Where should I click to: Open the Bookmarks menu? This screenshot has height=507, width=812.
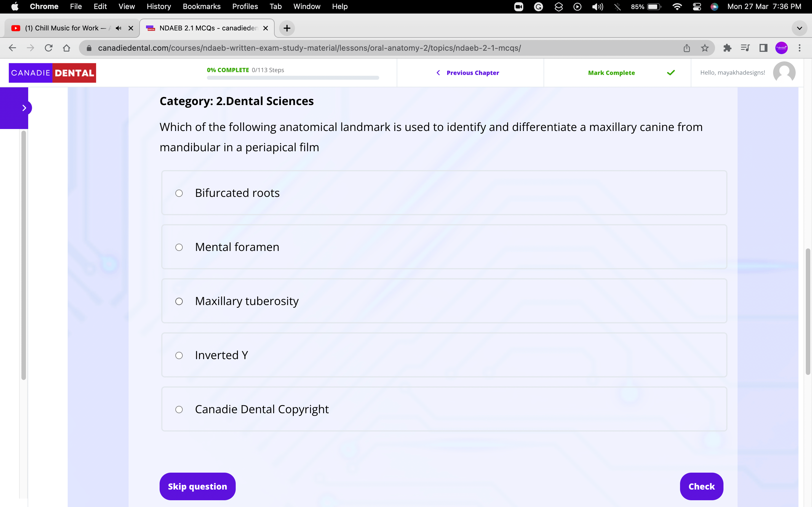[x=202, y=6]
